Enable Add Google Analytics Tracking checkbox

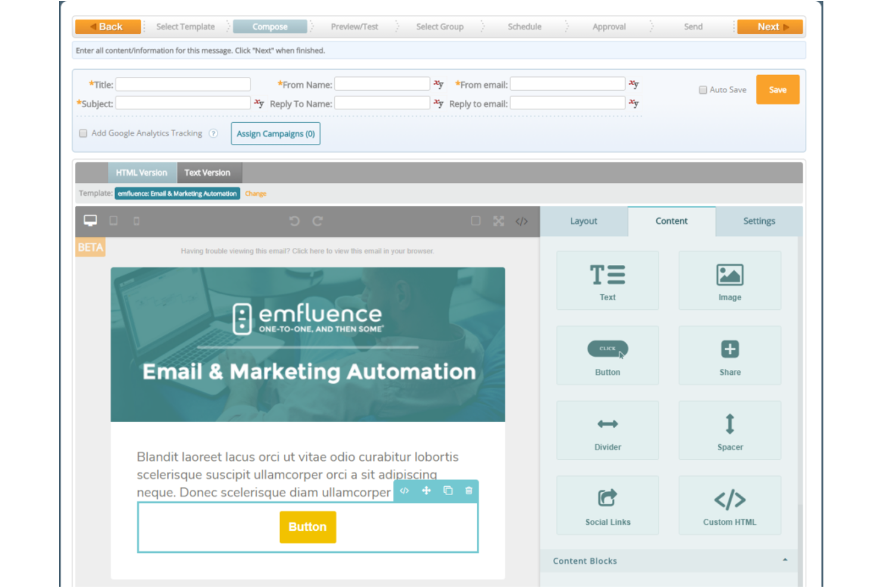(83, 133)
